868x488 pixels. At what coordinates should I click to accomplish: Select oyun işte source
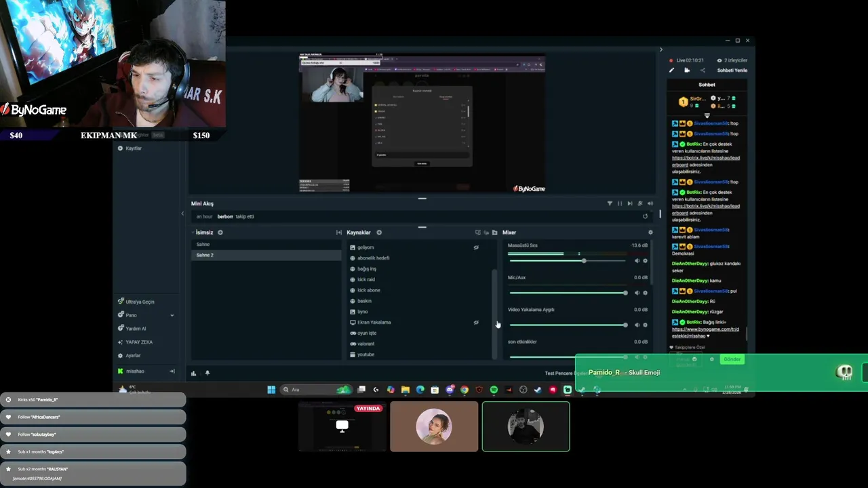366,333
